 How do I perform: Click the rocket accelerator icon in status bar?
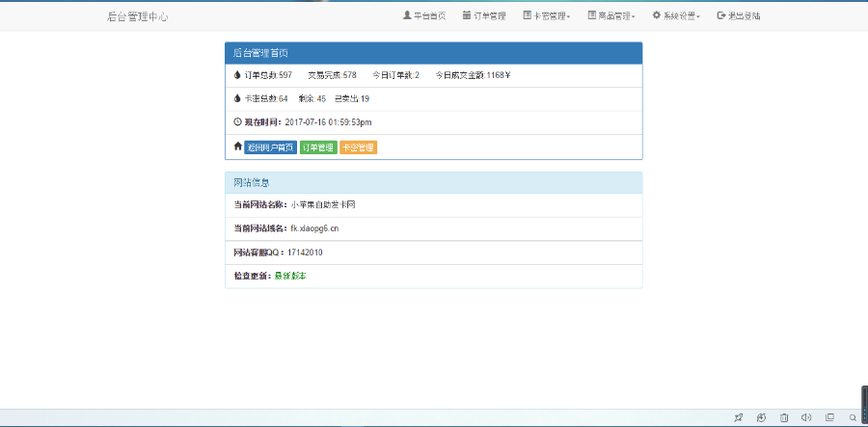click(x=738, y=417)
